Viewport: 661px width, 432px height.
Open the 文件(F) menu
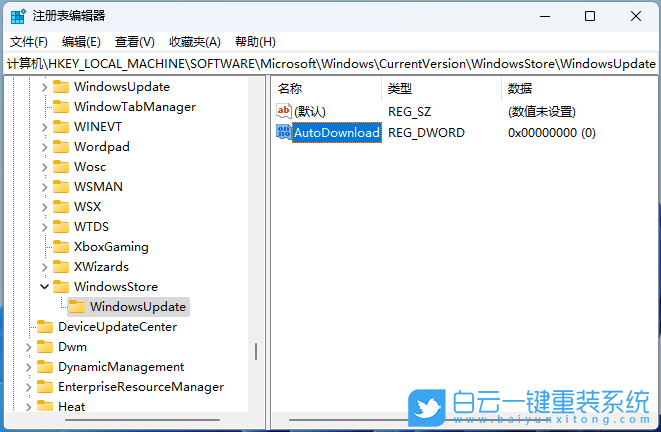point(29,42)
